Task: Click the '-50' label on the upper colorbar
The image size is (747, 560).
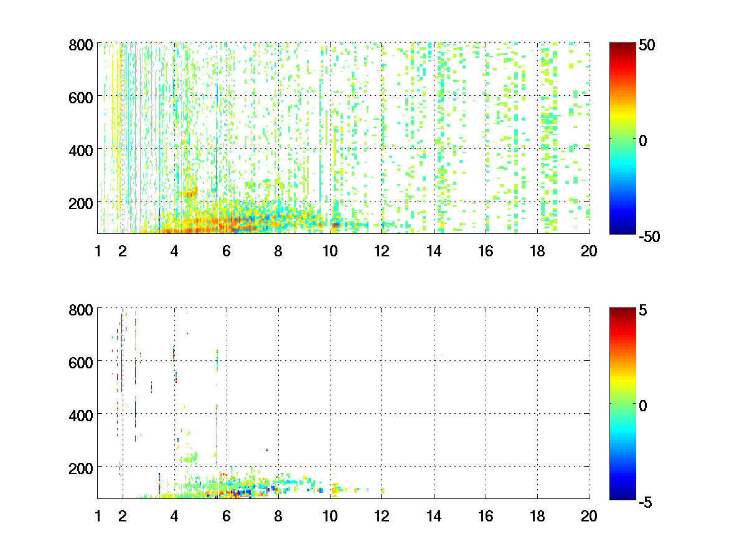Action: 651,236
